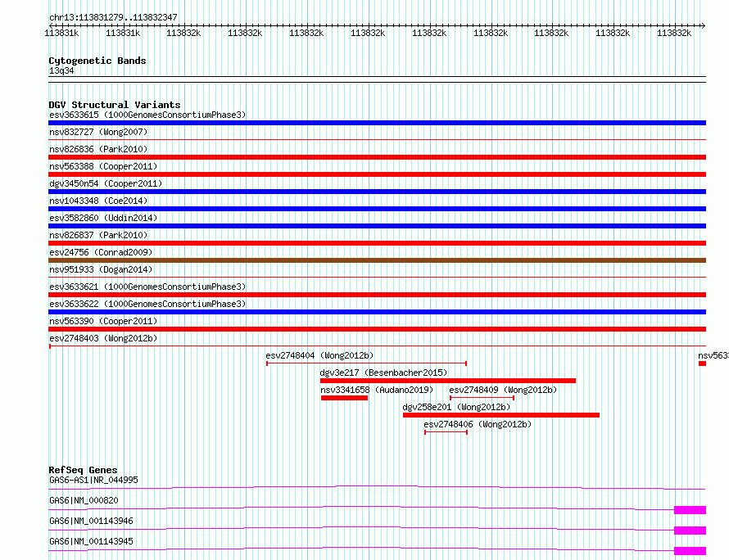Select nsv3341658 (Audano2019) label
This screenshot has width=729, height=560.
coord(377,390)
